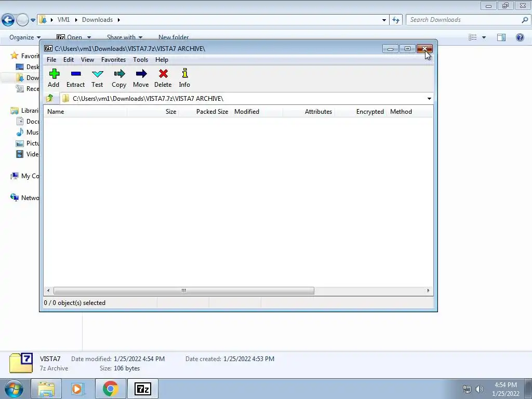Click the Extract toolbar icon
Viewport: 532px width, 399px height.
75,78
